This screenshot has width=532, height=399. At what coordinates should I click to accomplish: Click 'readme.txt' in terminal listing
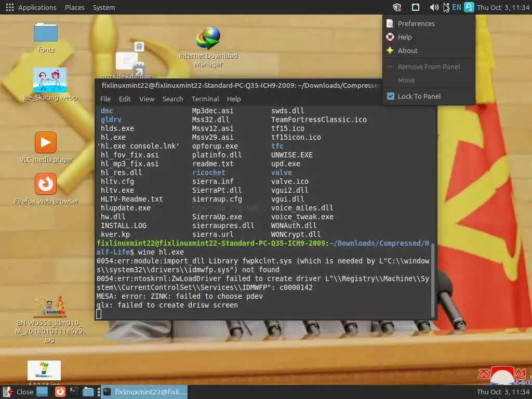[x=212, y=164]
